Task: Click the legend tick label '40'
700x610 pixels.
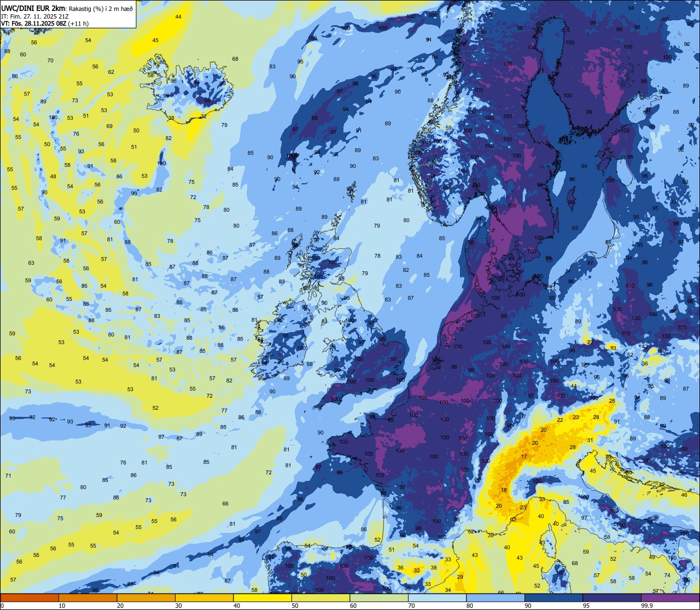Action: pos(237,606)
